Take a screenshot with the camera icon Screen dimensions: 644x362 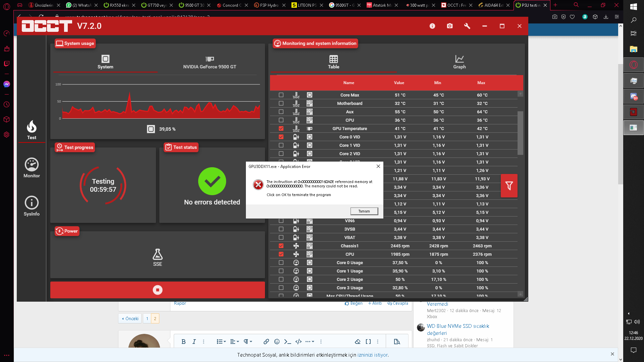point(450,26)
